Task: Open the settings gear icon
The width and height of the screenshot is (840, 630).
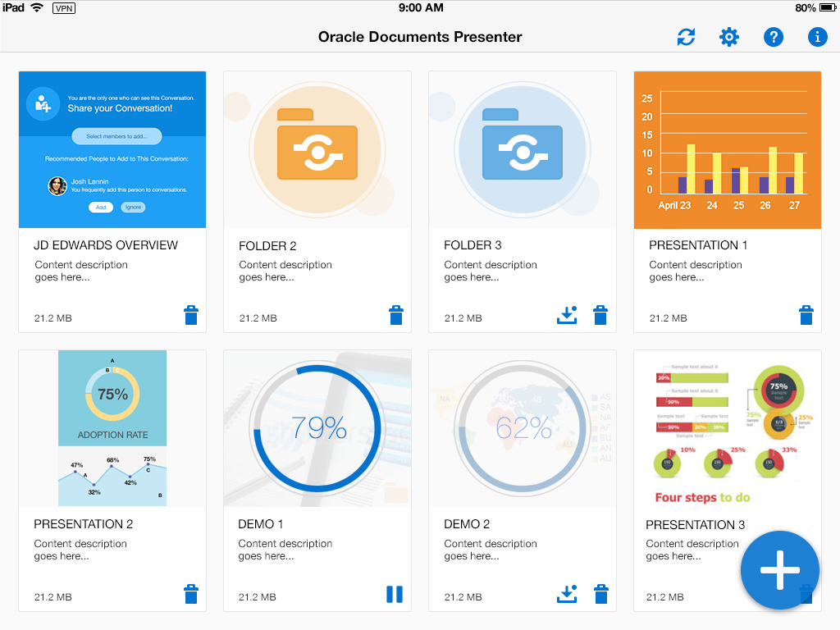Action: tap(729, 37)
